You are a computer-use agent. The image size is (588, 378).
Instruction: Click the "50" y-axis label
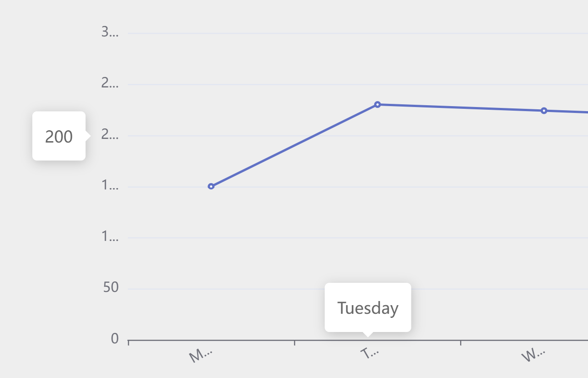(x=111, y=287)
